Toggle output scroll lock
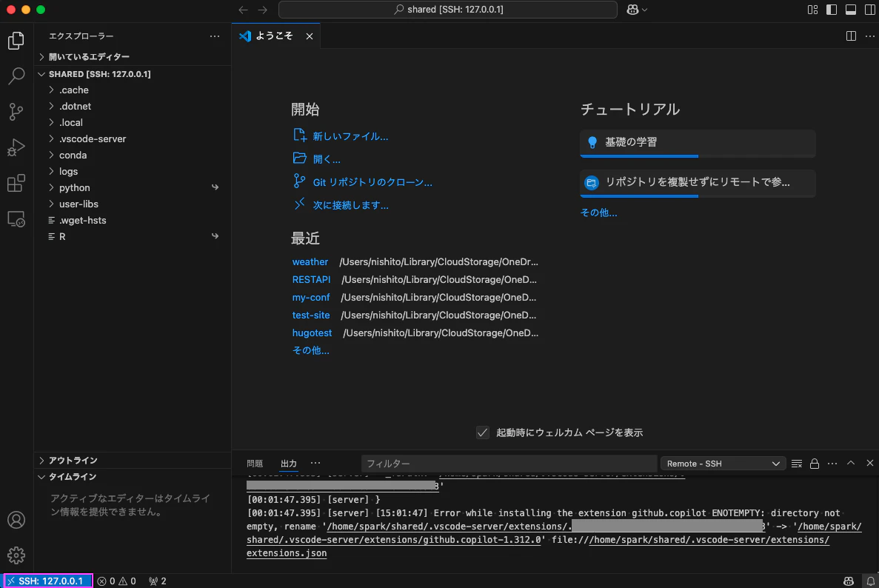Image resolution: width=879 pixels, height=588 pixels. click(x=815, y=464)
